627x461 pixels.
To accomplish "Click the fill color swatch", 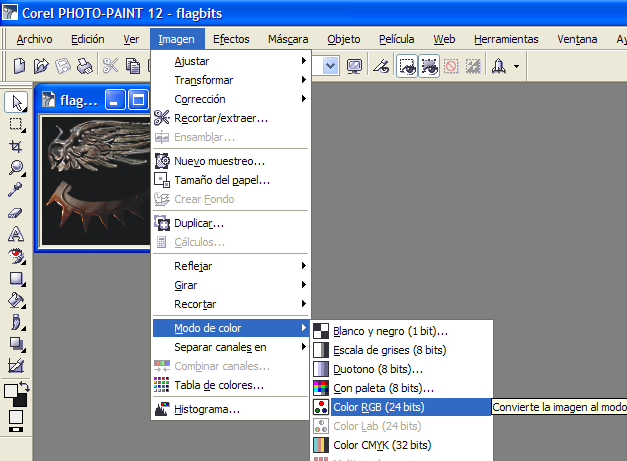I will tap(16, 417).
